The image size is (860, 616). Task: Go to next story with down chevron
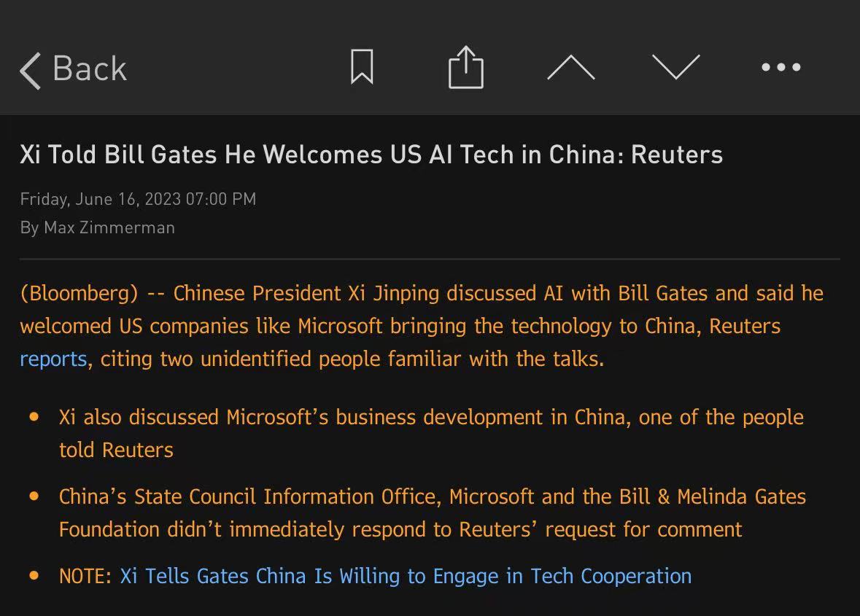675,67
